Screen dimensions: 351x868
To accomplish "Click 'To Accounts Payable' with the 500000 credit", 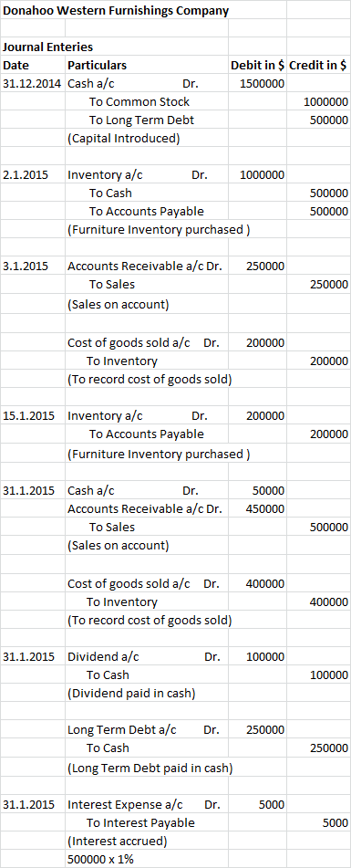I will click(x=147, y=212).
